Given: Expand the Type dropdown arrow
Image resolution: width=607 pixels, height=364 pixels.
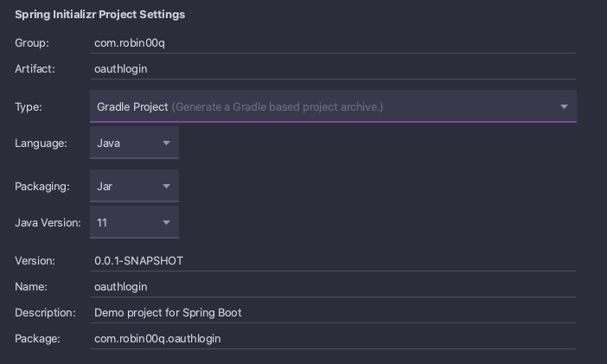Looking at the screenshot, I should click(564, 107).
